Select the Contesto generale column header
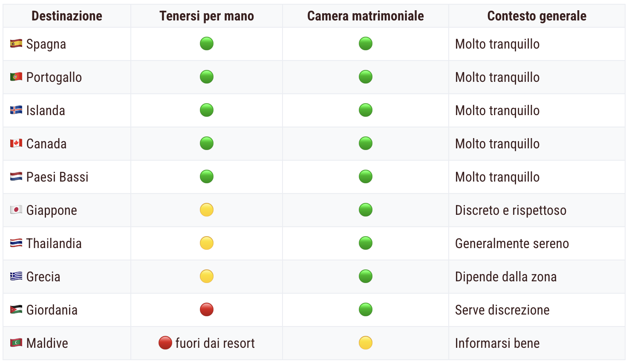This screenshot has height=364, width=629. pos(537,16)
